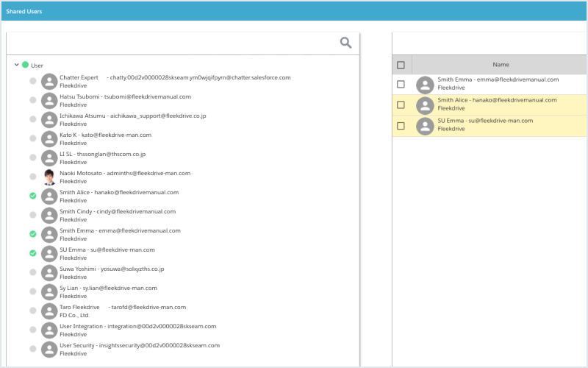Screen dimensions: 588x368
Task: Check Smith Emma checkbox in shared list
Action: pos(401,84)
